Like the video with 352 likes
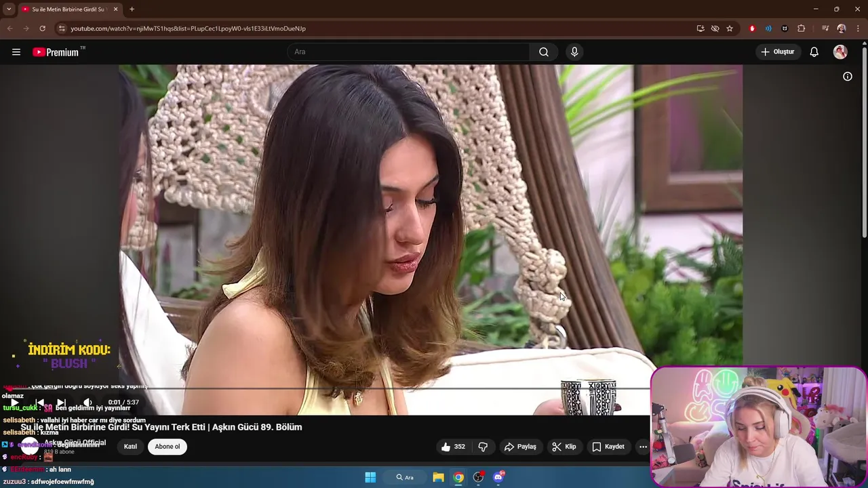 point(453,447)
